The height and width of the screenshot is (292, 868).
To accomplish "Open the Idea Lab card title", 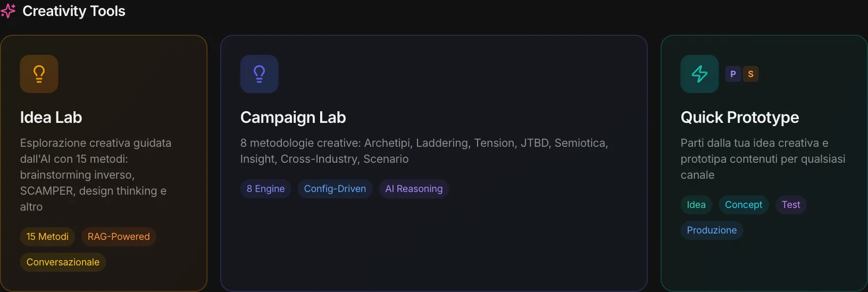I will point(51,117).
